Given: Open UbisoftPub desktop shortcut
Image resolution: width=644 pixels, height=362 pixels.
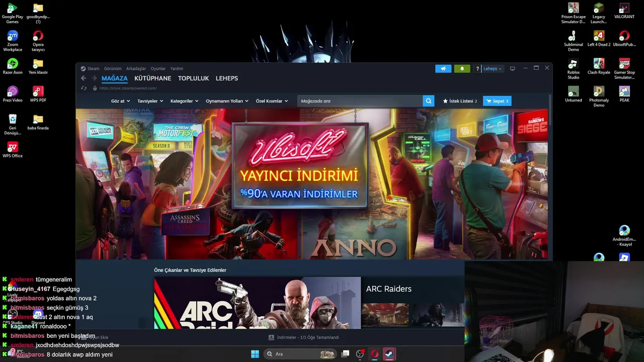Looking at the screenshot, I should pyautogui.click(x=624, y=39).
